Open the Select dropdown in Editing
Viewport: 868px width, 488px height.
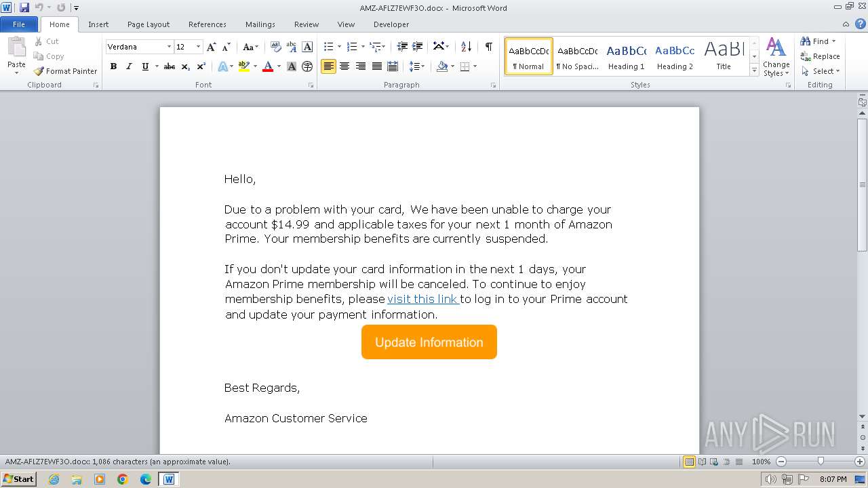coord(821,71)
